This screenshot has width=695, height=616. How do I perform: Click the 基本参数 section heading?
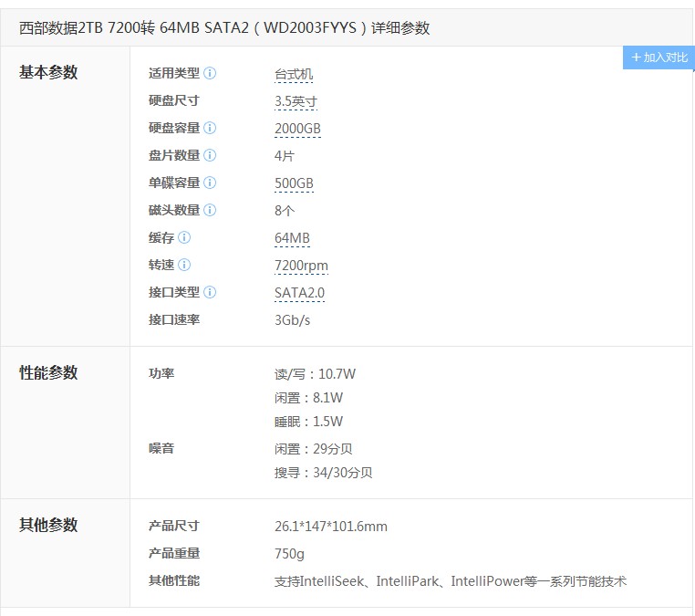click(x=48, y=72)
